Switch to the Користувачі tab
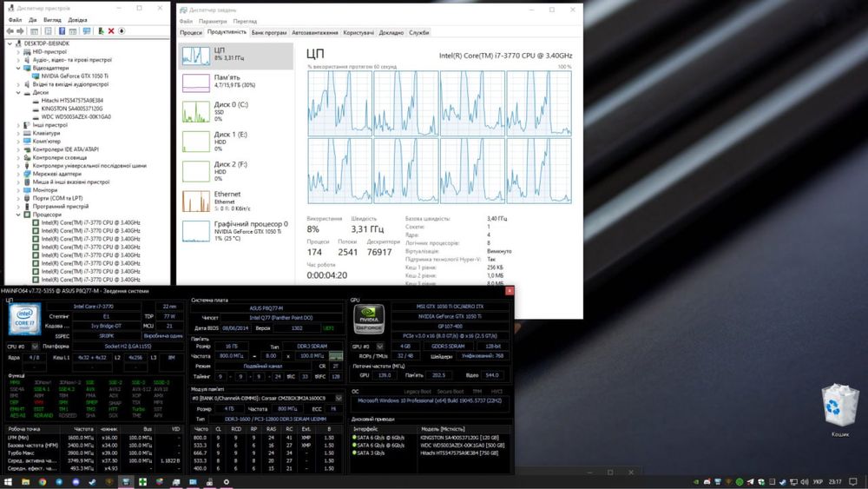The width and height of the screenshot is (868, 489). pos(358,33)
